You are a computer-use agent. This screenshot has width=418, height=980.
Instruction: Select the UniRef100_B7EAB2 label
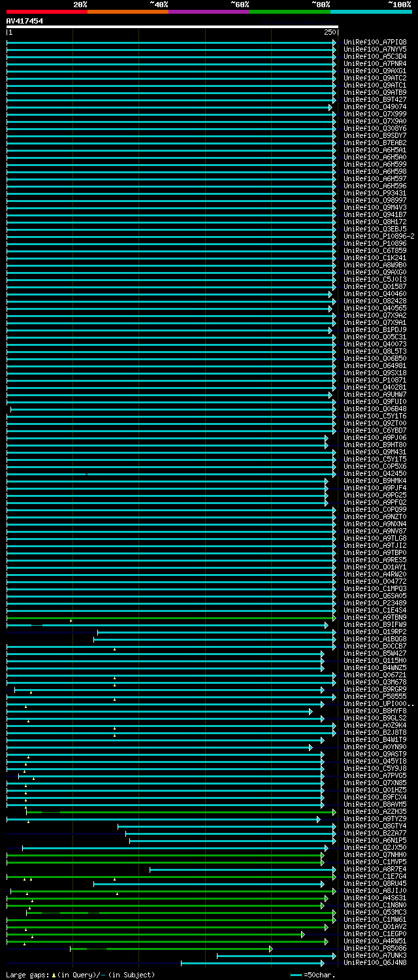(375, 143)
